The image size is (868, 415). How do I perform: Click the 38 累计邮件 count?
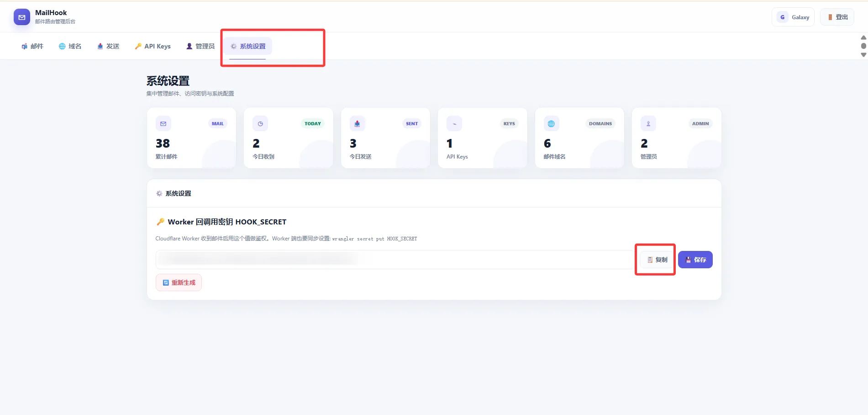163,144
